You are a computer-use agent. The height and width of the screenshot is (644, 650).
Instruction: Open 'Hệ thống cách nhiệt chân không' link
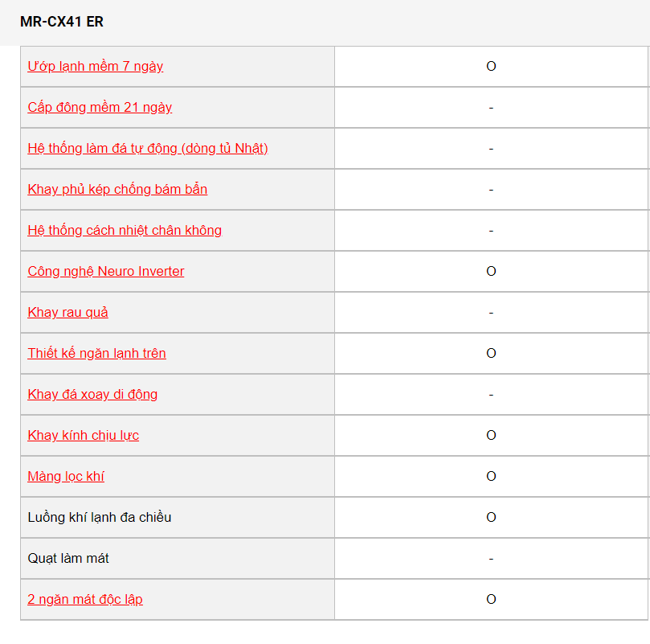tap(125, 230)
